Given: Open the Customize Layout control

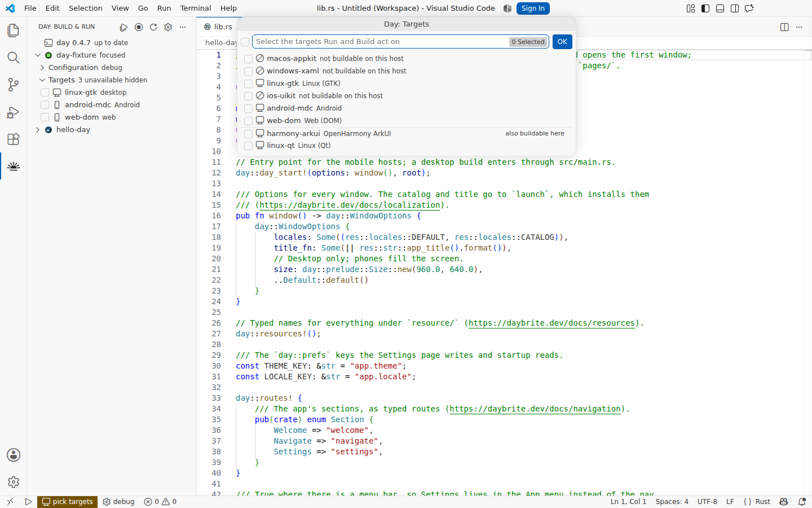Looking at the screenshot, I should click(691, 8).
